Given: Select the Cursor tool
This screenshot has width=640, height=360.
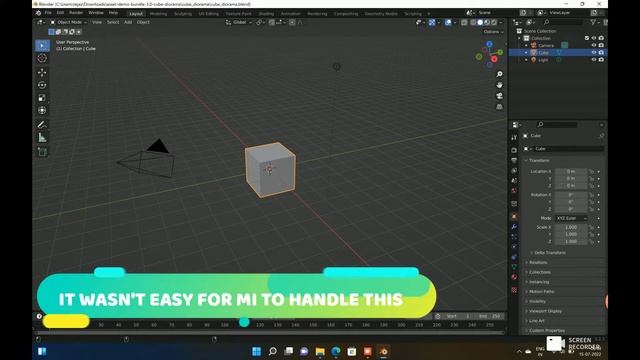Looking at the screenshot, I should tap(42, 58).
